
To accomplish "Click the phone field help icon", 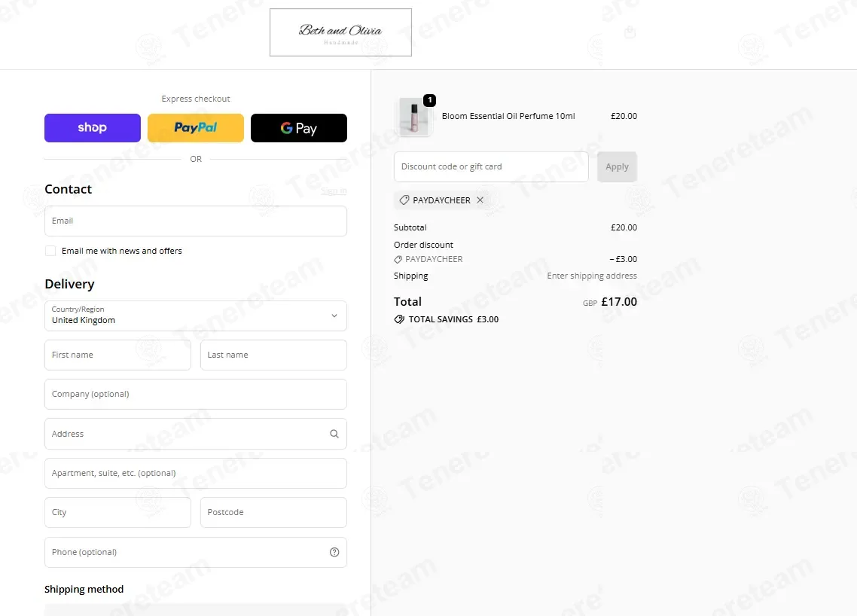I will [334, 552].
